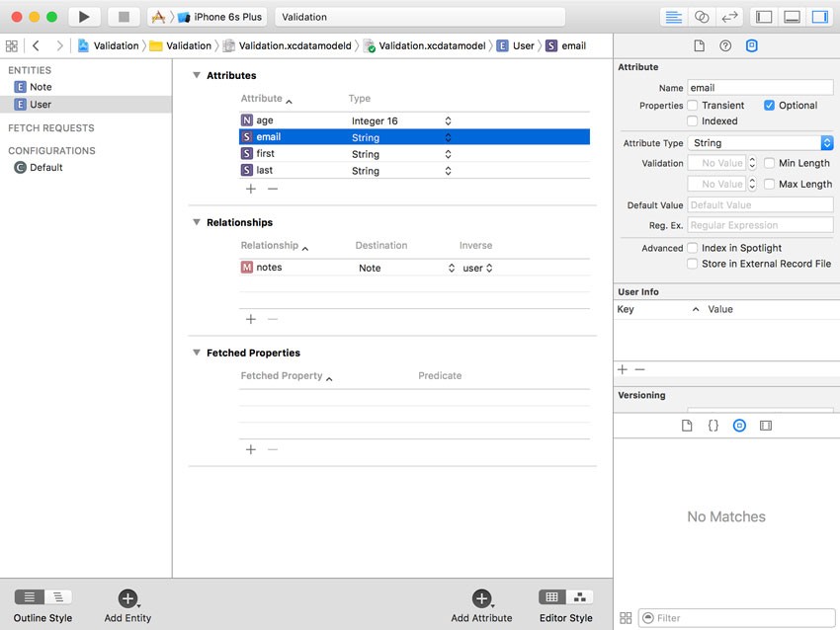Viewport: 840px width, 630px height.
Task: Show the Assistant editor
Action: point(702,17)
